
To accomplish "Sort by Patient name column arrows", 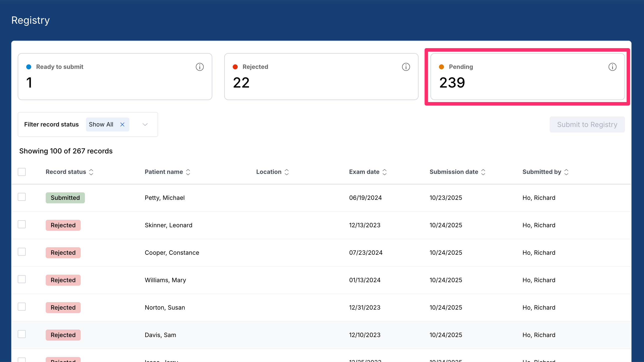I will [x=188, y=172].
